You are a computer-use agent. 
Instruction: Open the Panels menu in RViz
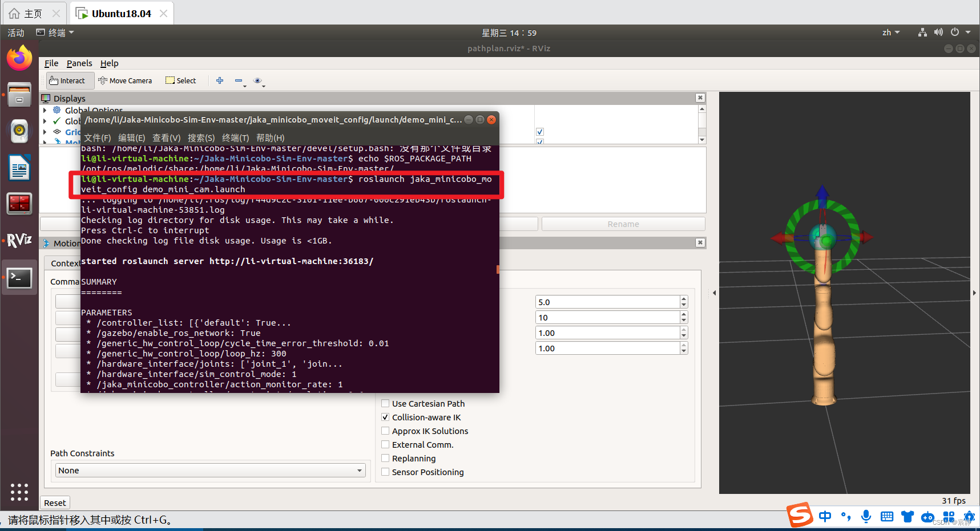pyautogui.click(x=79, y=63)
